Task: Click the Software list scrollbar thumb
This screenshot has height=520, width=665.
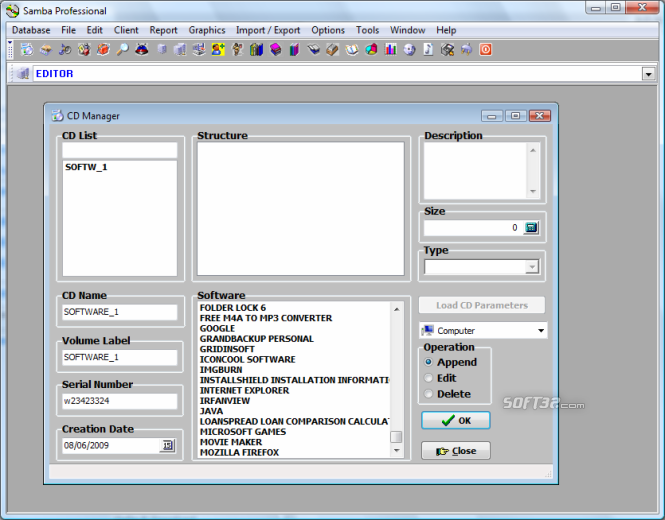Action: [396, 437]
